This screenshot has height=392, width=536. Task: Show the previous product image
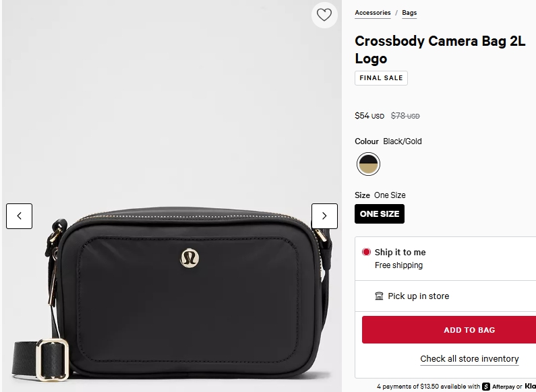[20, 216]
